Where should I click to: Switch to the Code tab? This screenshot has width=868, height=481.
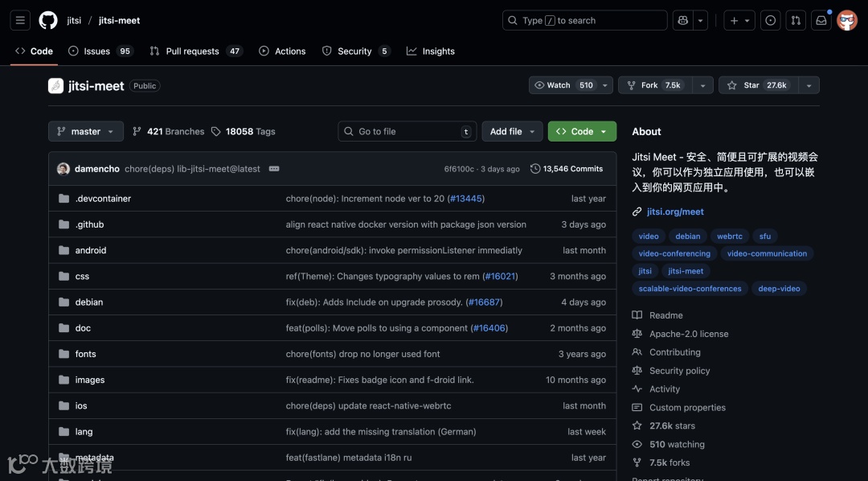click(34, 51)
